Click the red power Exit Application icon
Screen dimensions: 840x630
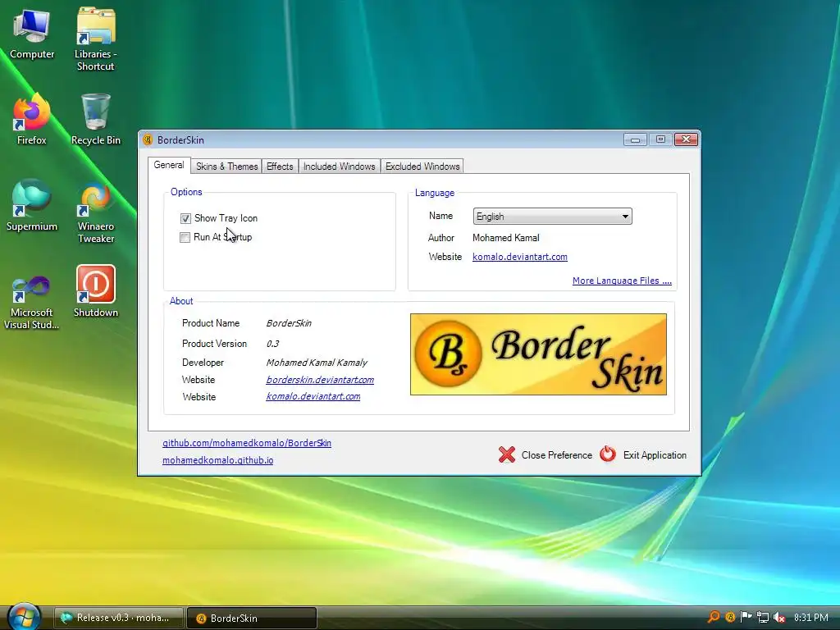(608, 454)
